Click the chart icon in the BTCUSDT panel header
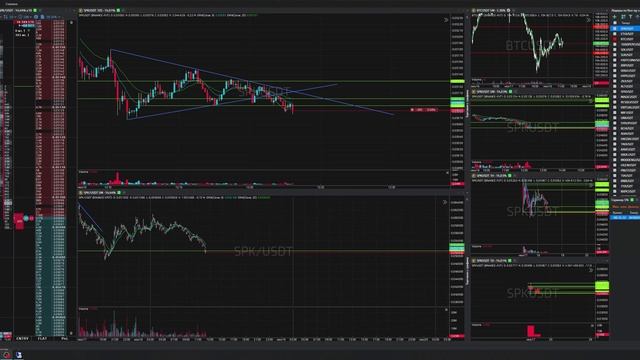 pos(474,10)
